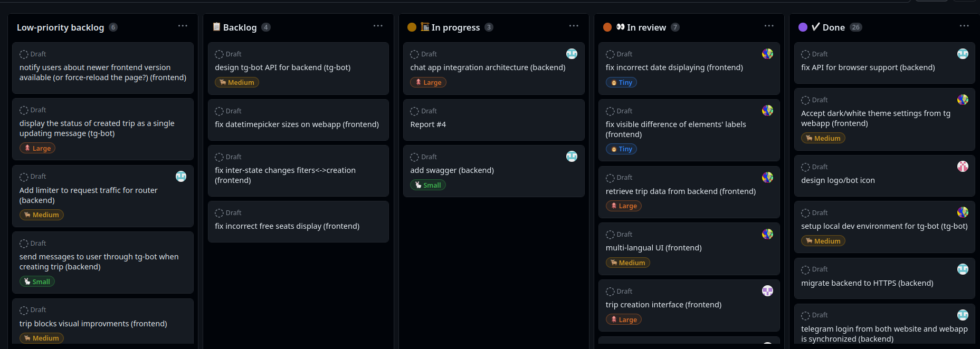Click purple status dot beside Done header
Screen dimensions: 980x349
pos(803,27)
